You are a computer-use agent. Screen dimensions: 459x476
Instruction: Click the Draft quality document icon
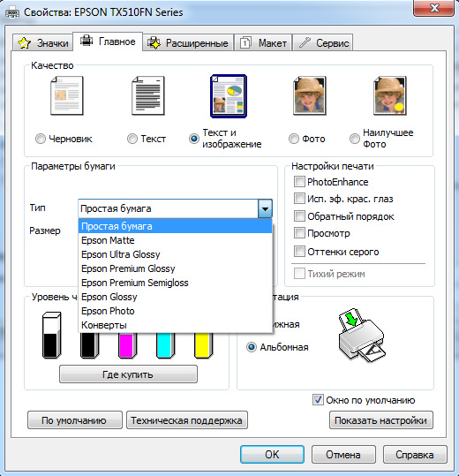pos(67,95)
